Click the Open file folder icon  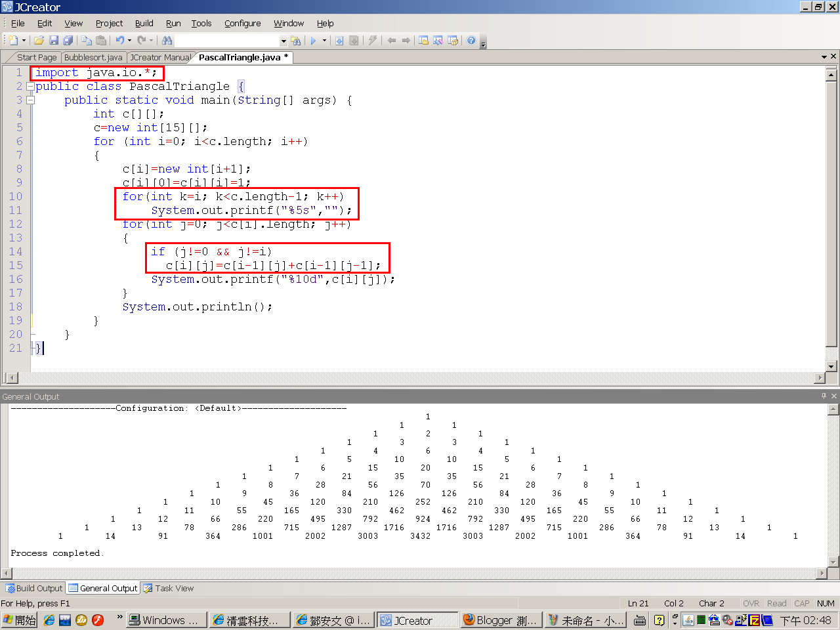[x=39, y=41]
